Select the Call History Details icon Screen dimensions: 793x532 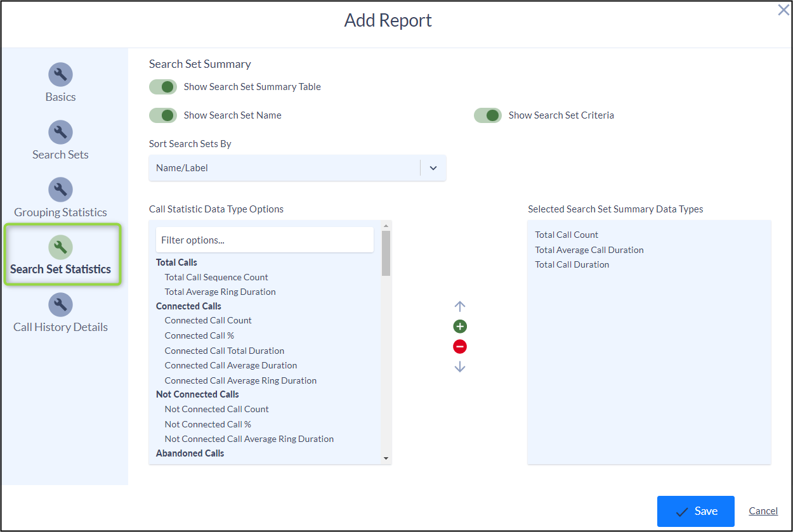click(x=60, y=304)
